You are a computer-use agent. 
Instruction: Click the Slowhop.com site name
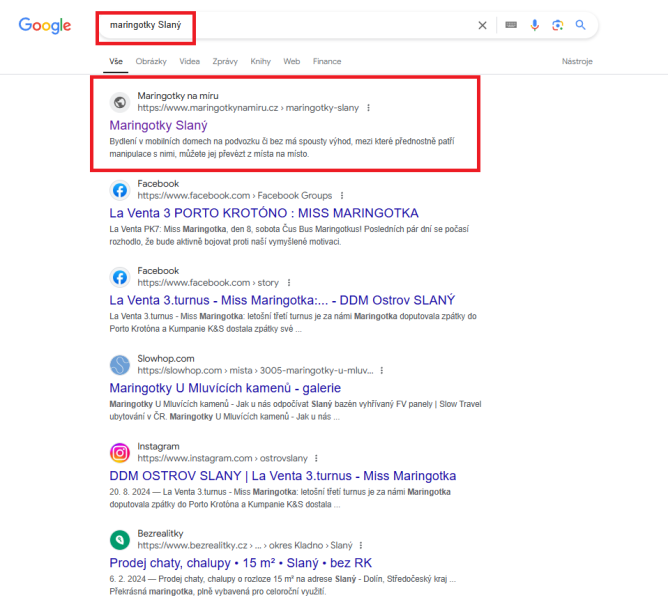pyautogui.click(x=166, y=359)
